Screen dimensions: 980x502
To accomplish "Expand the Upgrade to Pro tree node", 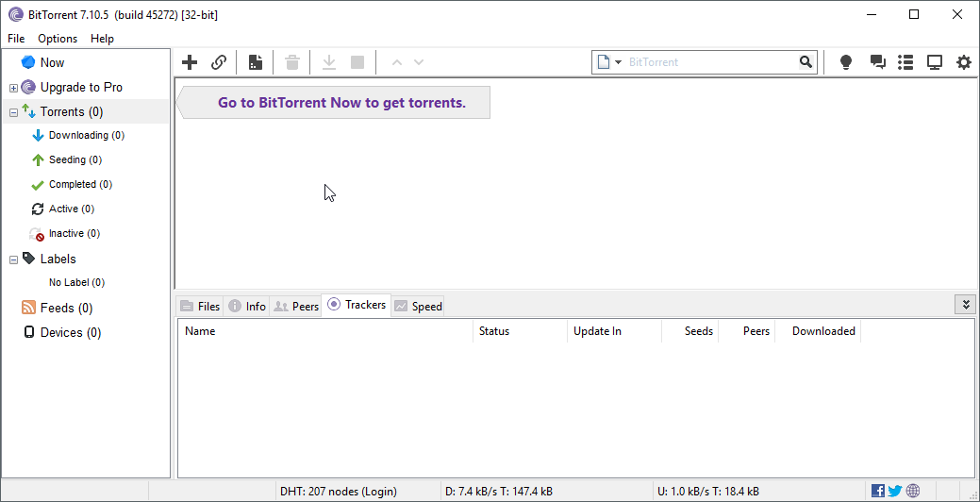I will click(x=14, y=88).
